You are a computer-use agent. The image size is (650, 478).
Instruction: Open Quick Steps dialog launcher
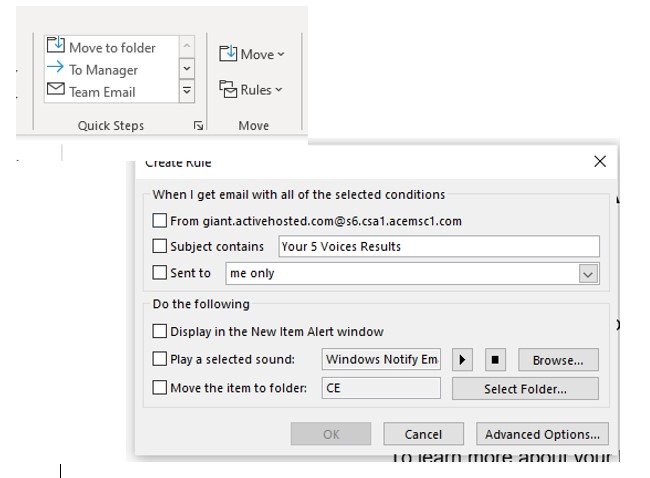point(198,126)
